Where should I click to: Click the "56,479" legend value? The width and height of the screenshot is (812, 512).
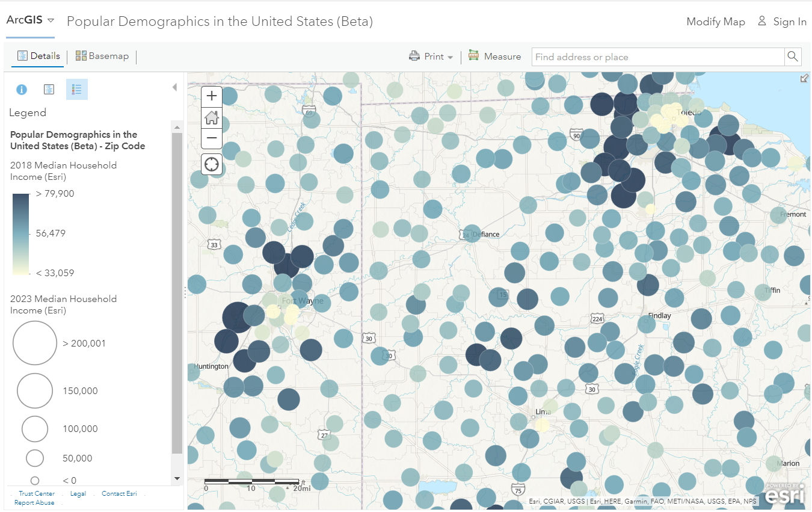(x=51, y=233)
